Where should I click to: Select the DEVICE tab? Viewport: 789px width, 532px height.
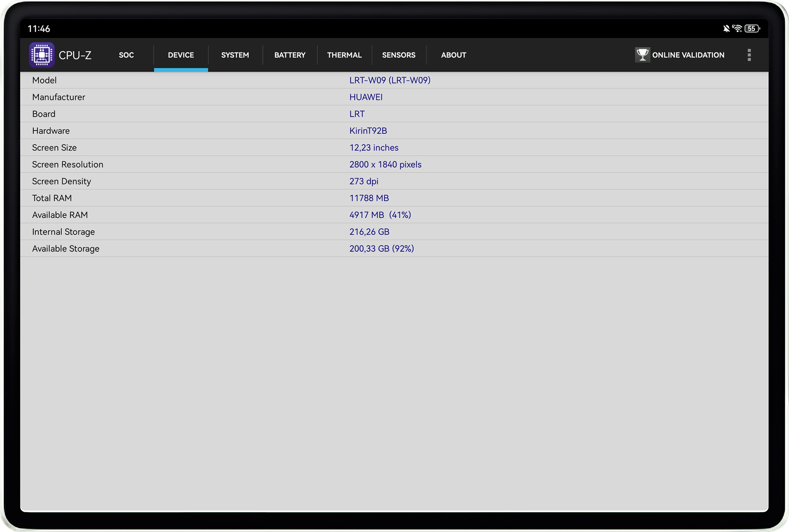181,55
